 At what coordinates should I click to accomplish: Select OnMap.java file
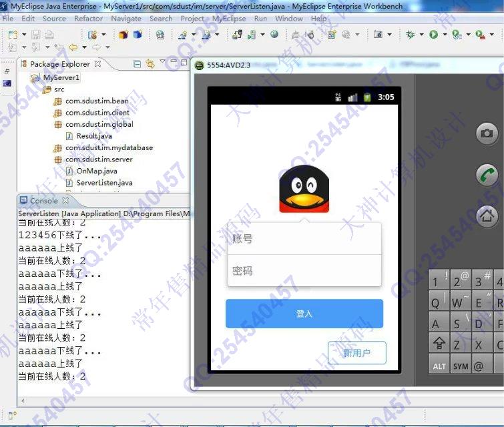97,171
